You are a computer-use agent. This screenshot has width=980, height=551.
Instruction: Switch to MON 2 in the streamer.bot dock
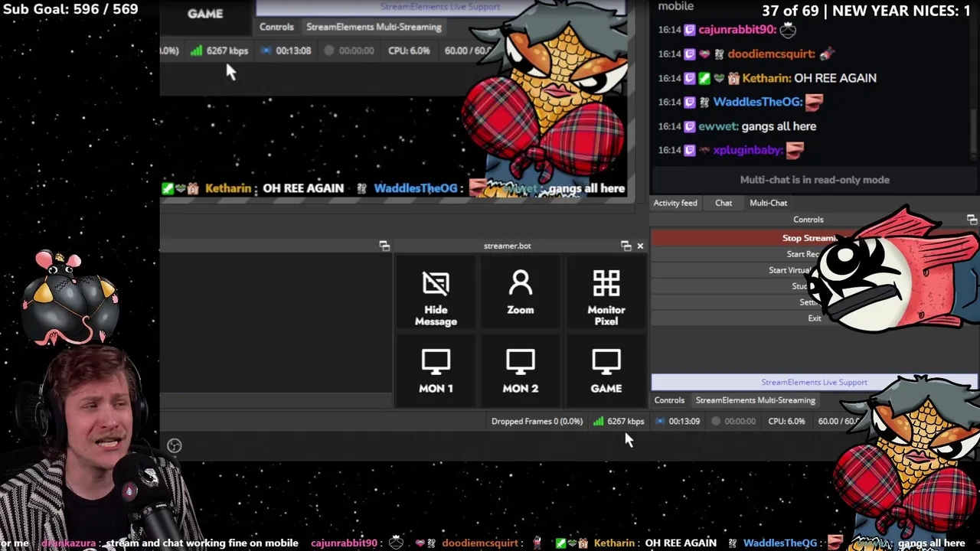[x=520, y=370]
